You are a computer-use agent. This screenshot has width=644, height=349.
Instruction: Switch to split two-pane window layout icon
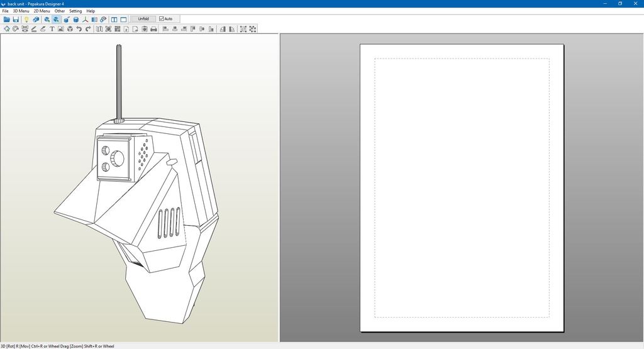coord(114,19)
